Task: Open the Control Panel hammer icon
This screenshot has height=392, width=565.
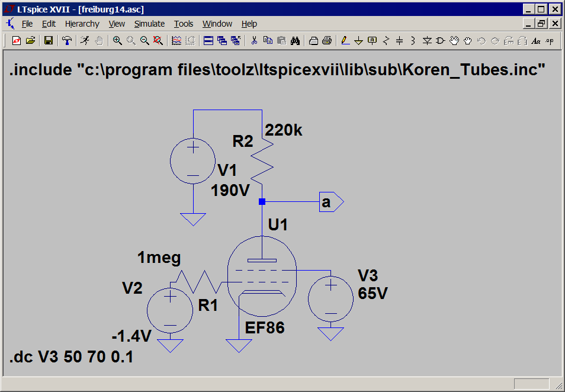Action: pyautogui.click(x=67, y=41)
